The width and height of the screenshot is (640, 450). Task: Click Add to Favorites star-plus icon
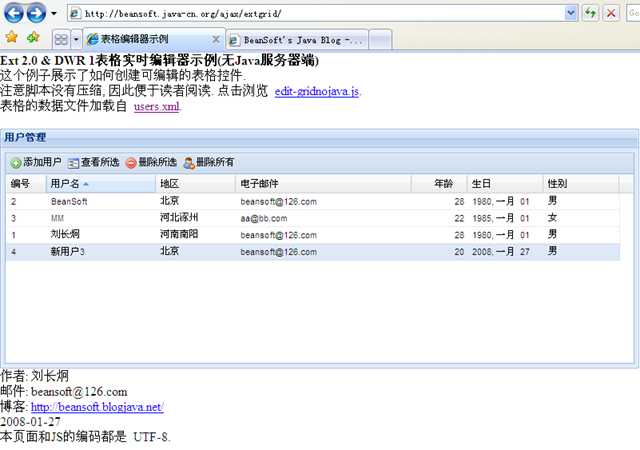[33, 37]
